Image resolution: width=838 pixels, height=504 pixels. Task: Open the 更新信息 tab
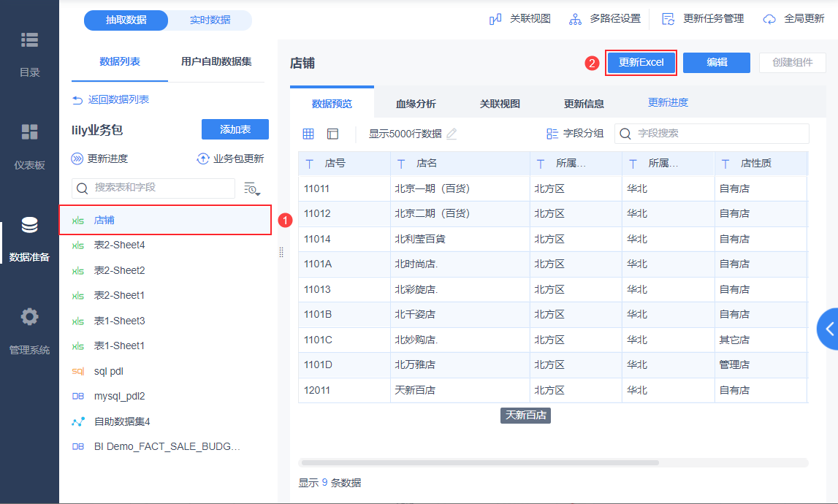tap(584, 104)
